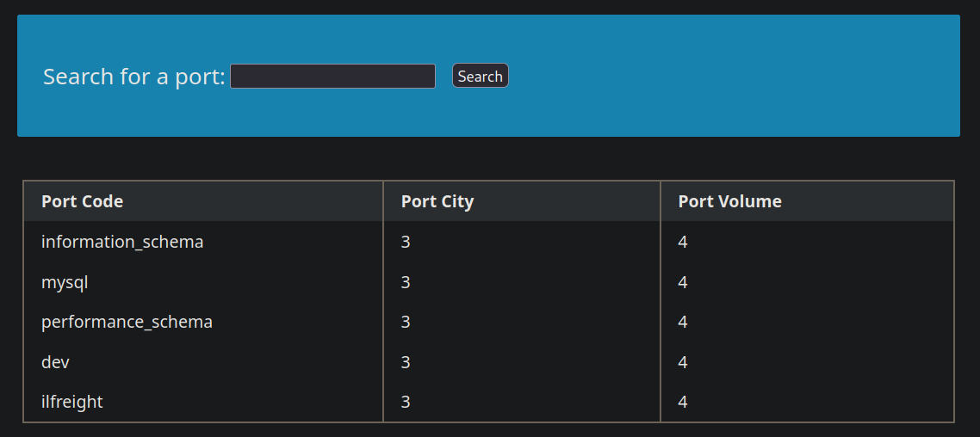Select the Port City column header
The width and height of the screenshot is (980, 437).
[437, 201]
